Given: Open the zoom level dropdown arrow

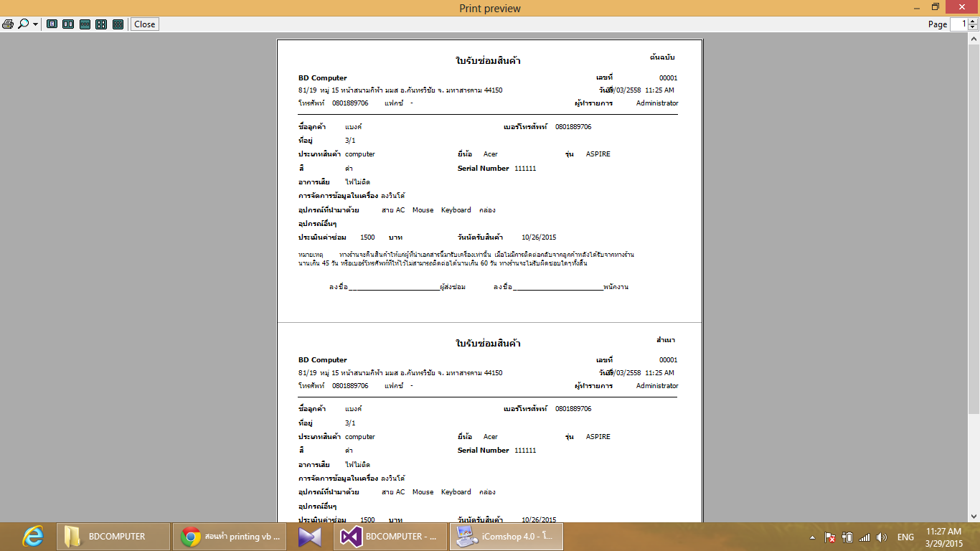Looking at the screenshot, I should pos(35,24).
